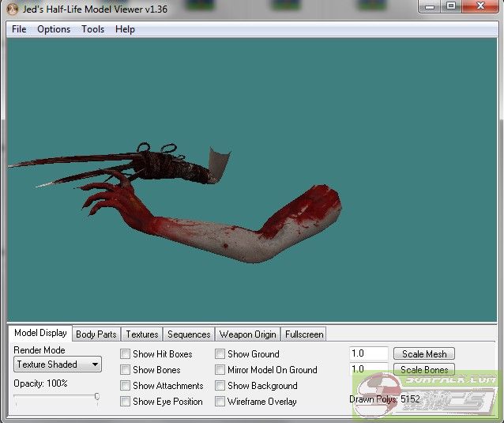Toggle the Show Bones checkbox
Viewport: 504px width, 423px height.
tap(126, 370)
